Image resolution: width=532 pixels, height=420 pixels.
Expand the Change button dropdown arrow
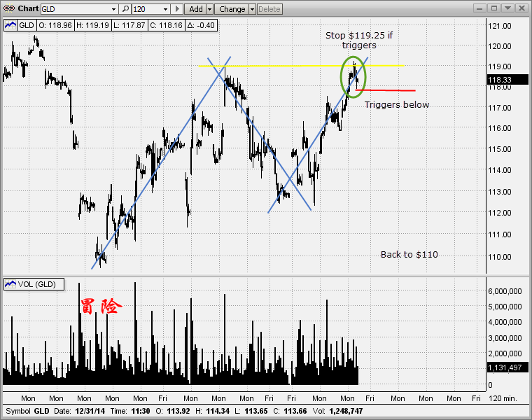tap(252, 9)
